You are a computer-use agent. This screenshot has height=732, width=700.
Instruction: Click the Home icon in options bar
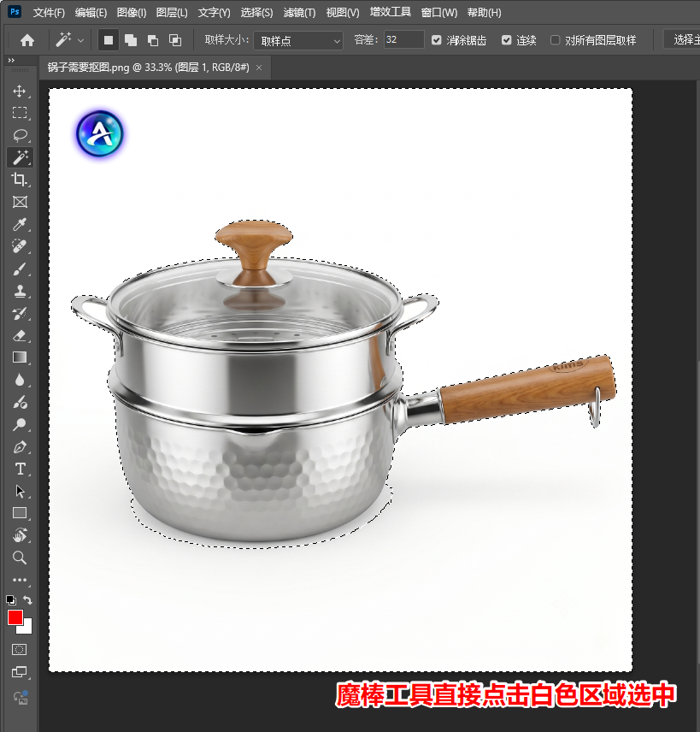tap(27, 40)
